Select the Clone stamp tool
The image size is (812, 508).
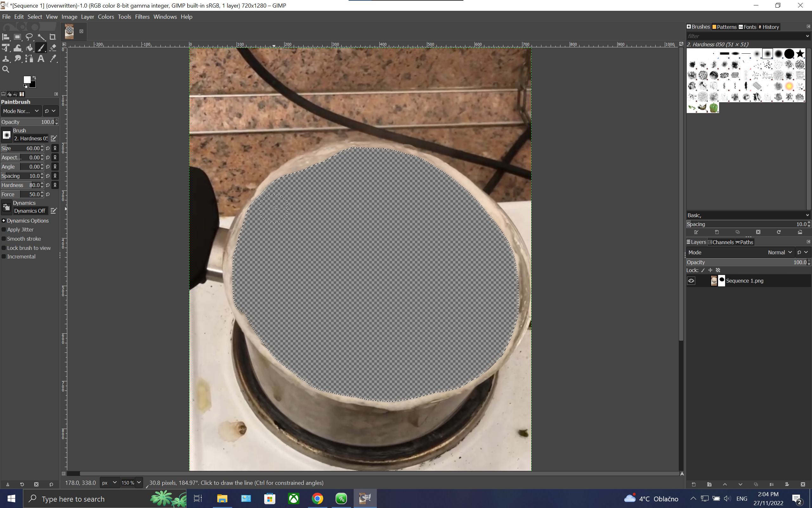[x=6, y=58]
